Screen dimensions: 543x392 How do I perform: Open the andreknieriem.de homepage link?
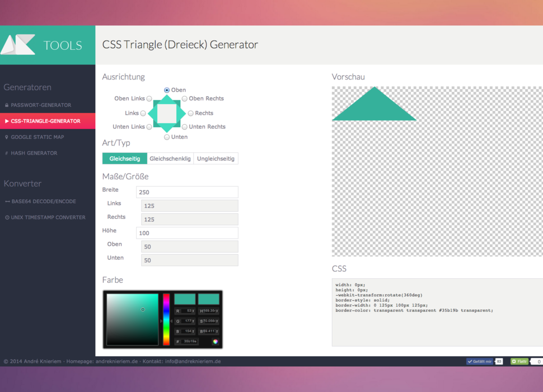click(116, 362)
